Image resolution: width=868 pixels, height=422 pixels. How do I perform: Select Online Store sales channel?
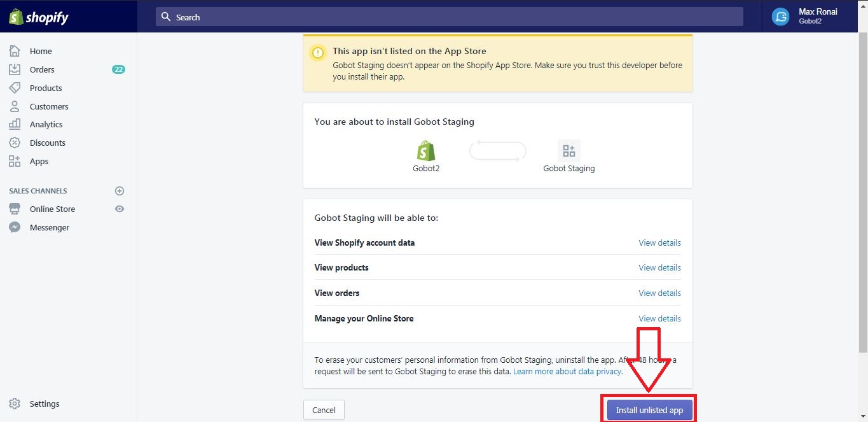point(52,209)
